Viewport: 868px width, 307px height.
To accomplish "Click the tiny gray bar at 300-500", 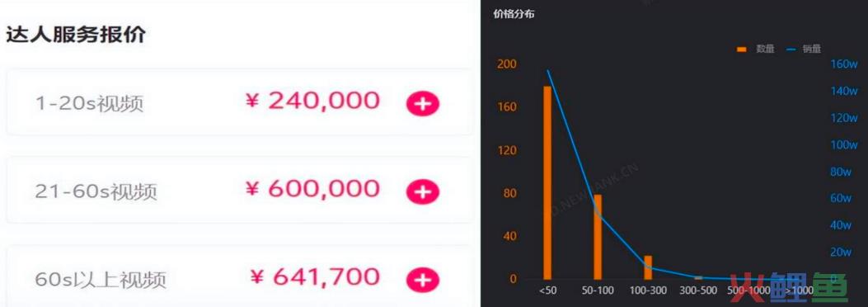I will pyautogui.click(x=698, y=277).
